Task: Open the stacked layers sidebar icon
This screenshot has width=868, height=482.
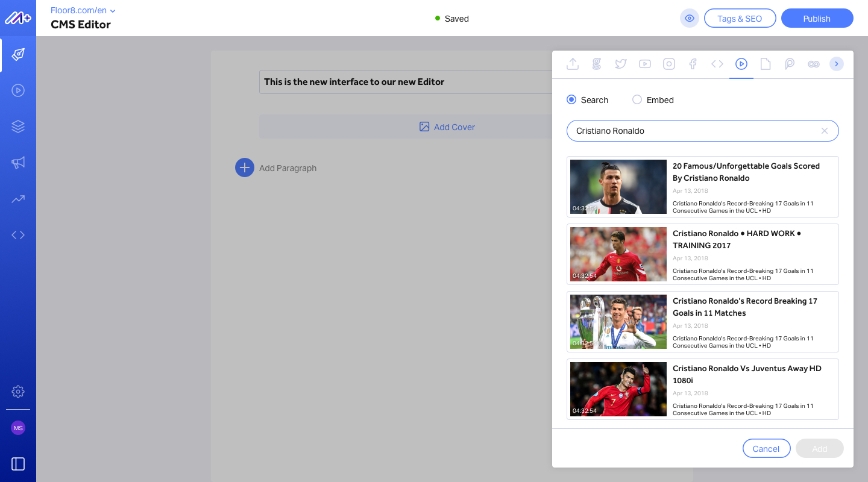Action: point(18,127)
